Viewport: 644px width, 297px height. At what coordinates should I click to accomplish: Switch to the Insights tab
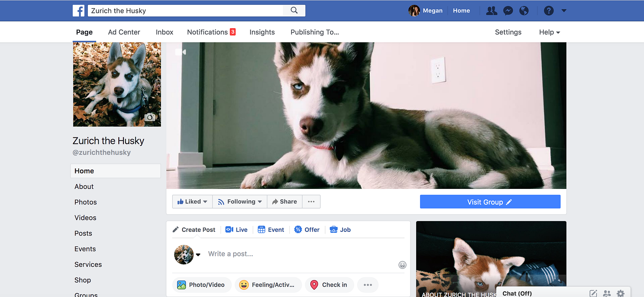click(262, 32)
